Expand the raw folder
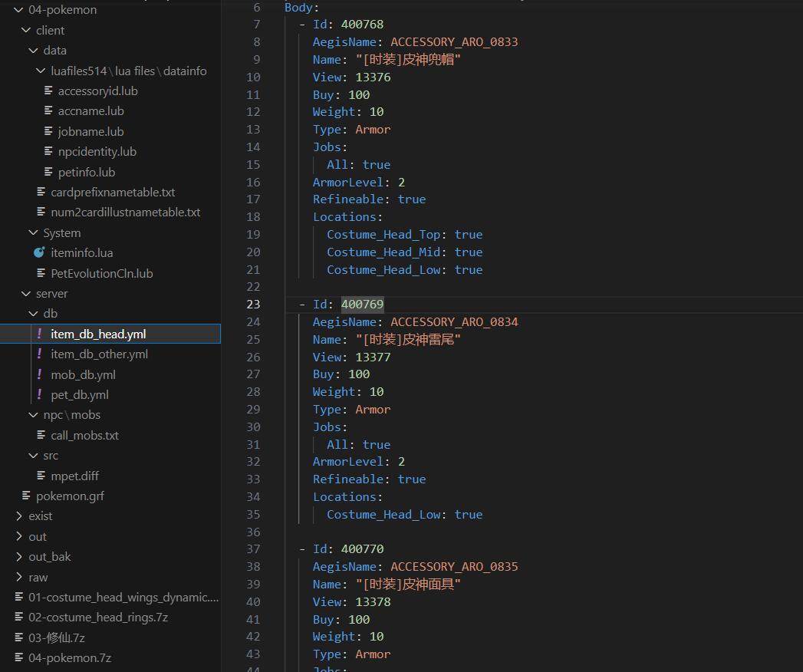The height and width of the screenshot is (672, 803). tap(19, 577)
